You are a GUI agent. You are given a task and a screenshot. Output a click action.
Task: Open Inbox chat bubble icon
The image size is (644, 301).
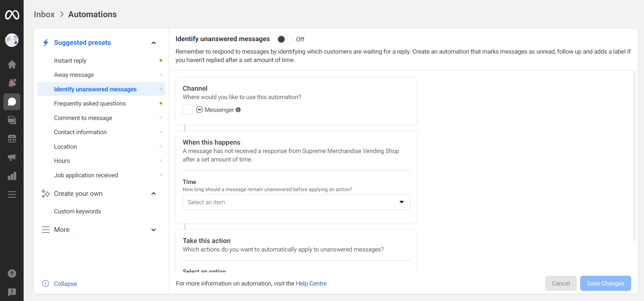click(x=12, y=102)
